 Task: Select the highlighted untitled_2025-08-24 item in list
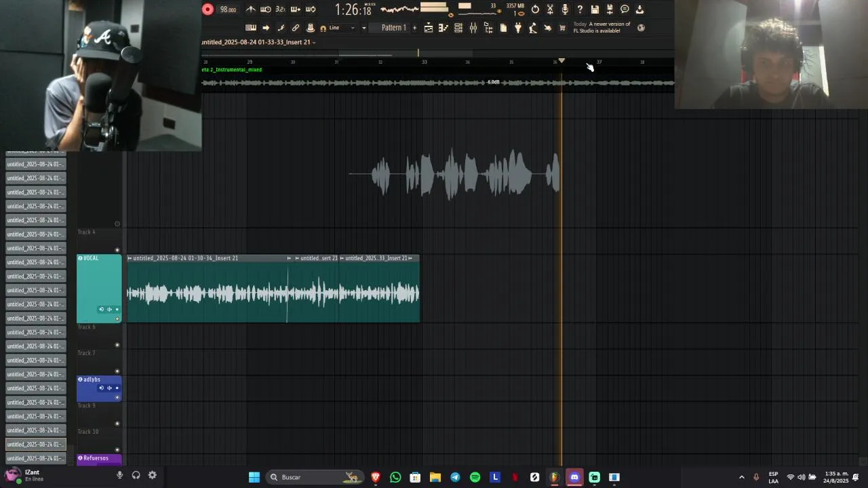click(x=36, y=445)
